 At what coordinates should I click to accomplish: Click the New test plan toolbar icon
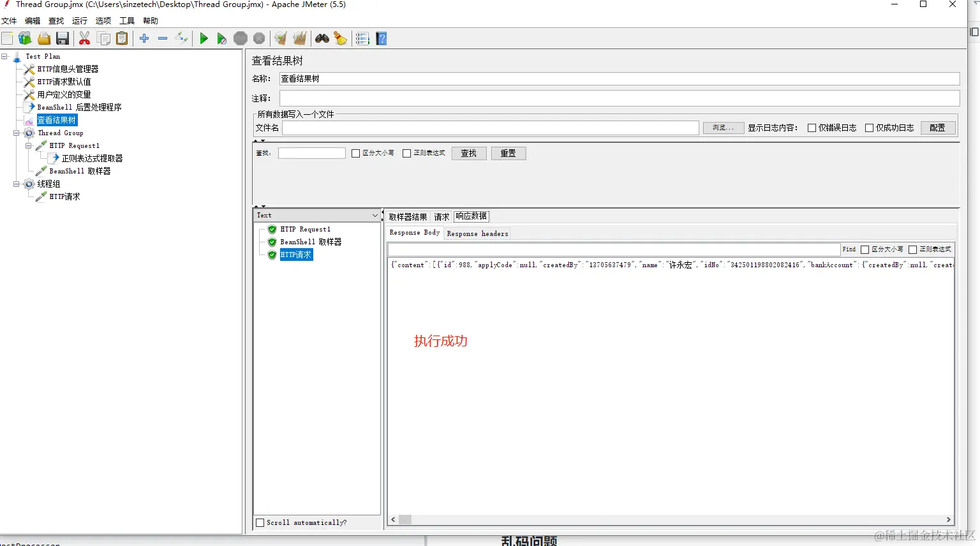coord(7,38)
